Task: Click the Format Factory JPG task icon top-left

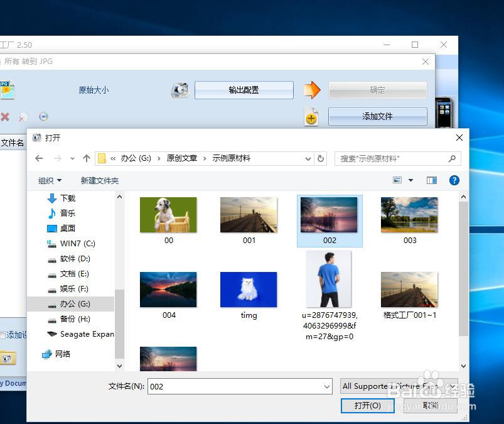Action: point(6,90)
